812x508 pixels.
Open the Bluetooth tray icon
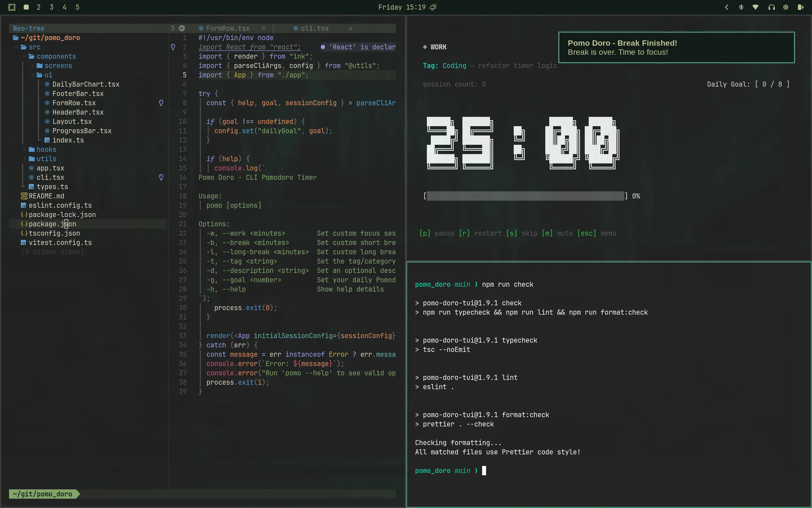[741, 7]
